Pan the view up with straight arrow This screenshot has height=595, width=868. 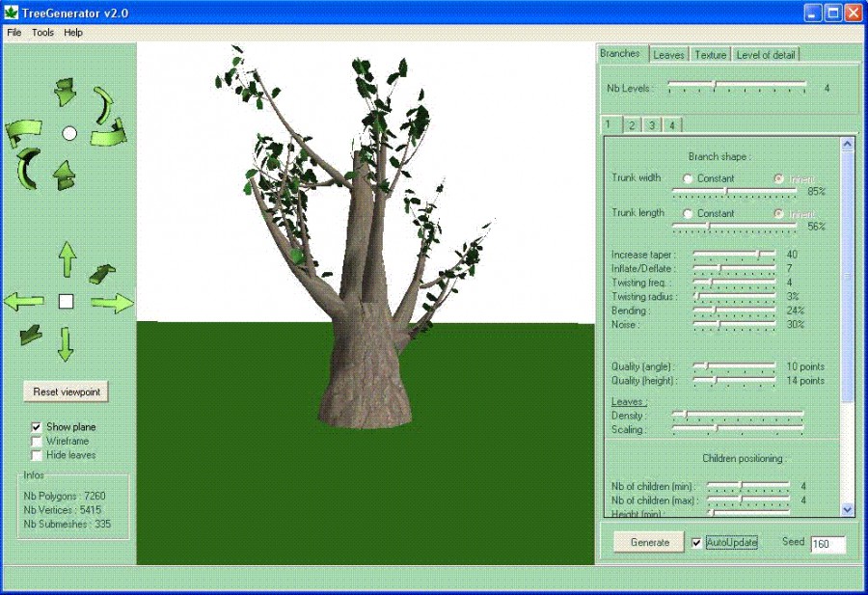(68, 259)
